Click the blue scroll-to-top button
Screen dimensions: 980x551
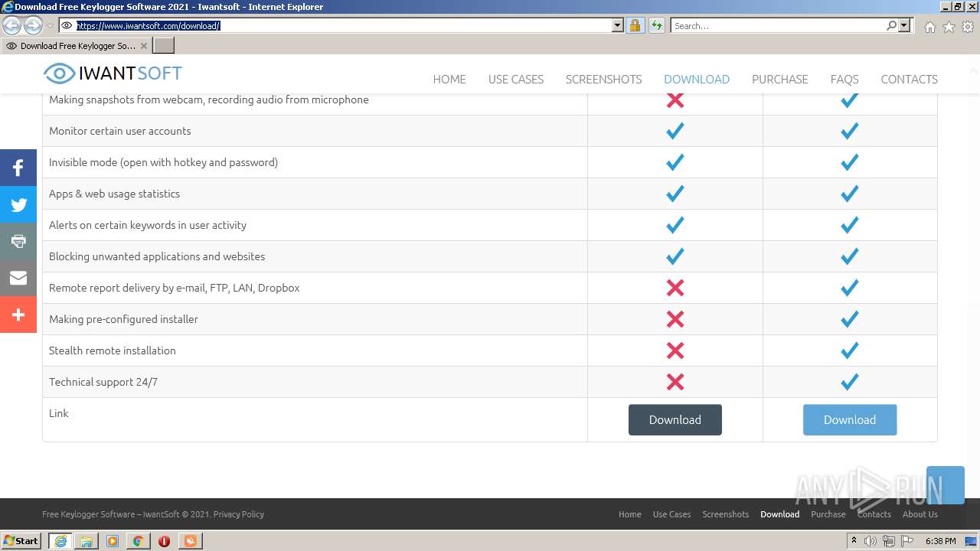[x=946, y=485]
